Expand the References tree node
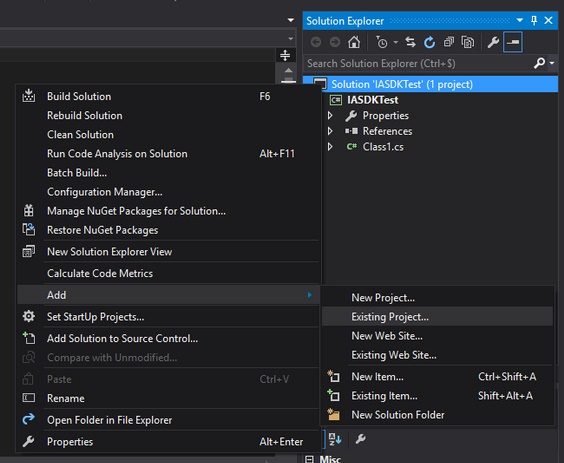This screenshot has width=564, height=463. (x=330, y=131)
